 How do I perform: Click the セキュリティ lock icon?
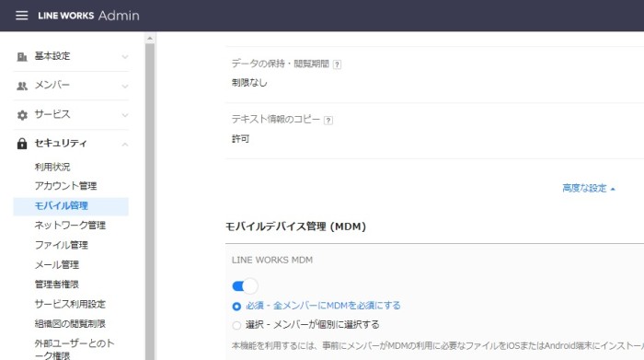22,144
